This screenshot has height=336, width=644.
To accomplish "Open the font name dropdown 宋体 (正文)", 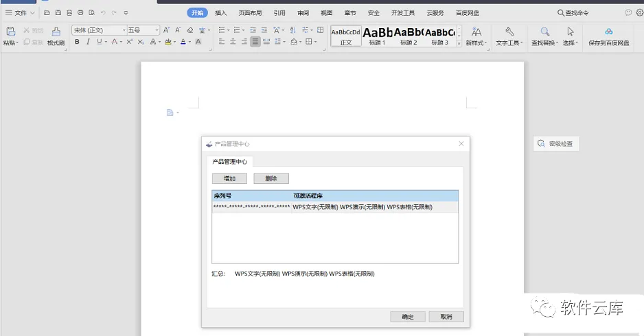I will click(x=124, y=30).
